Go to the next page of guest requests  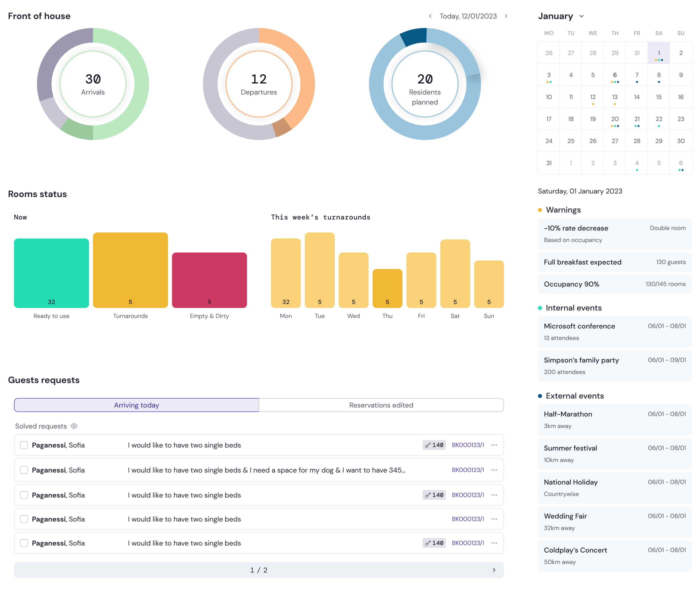494,570
